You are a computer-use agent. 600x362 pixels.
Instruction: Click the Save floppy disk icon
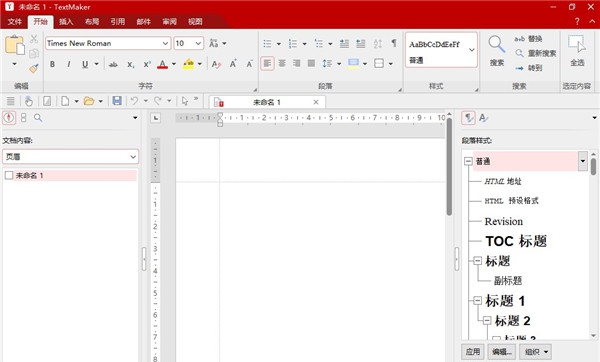(117, 101)
